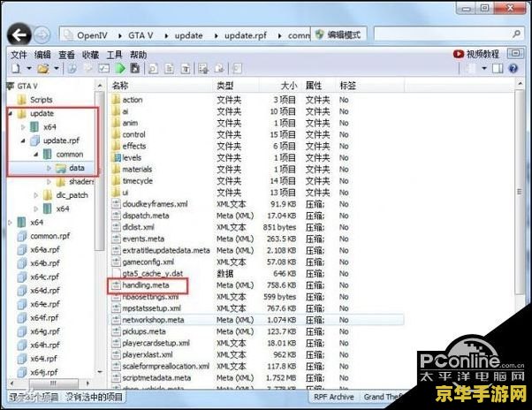Viewport: 532px width, 410px height.
Task: Open the 帮助 menu
Action: tap(139, 55)
